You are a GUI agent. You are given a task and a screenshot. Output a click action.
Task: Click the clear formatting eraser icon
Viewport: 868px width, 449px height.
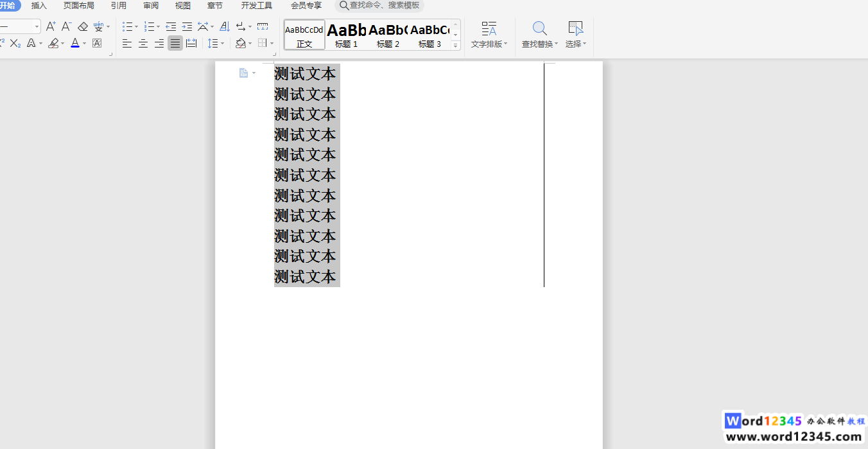(83, 26)
